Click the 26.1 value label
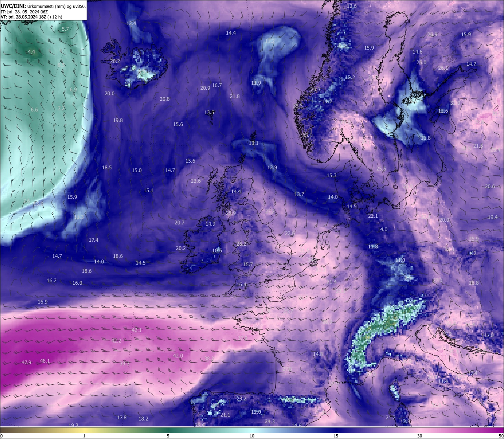 coord(443,68)
